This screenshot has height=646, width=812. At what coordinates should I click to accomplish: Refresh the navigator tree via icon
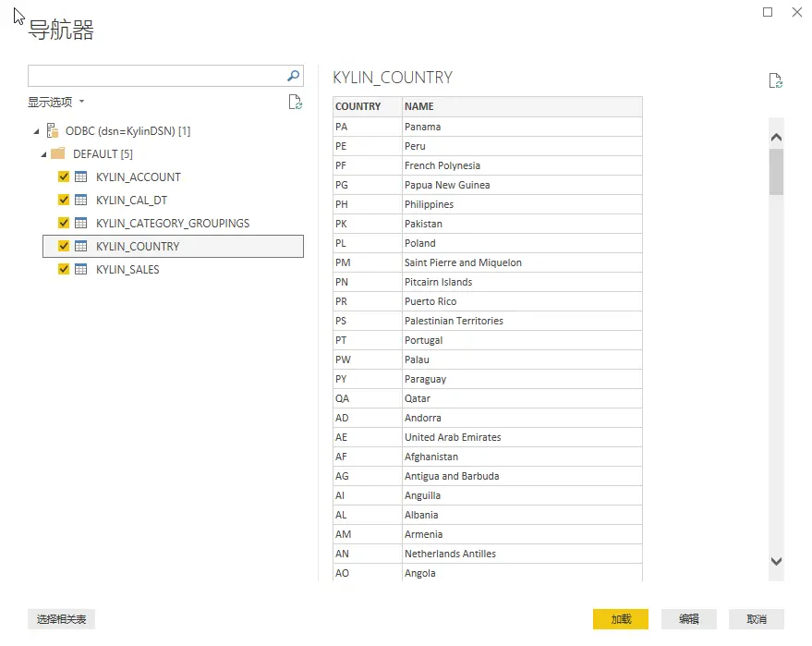(x=296, y=102)
